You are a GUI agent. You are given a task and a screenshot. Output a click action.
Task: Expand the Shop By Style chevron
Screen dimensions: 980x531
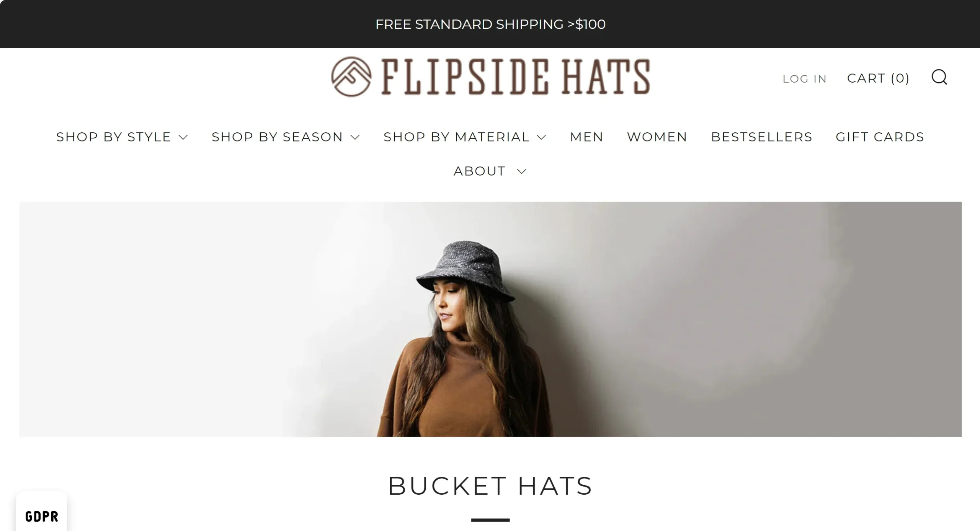click(x=183, y=137)
